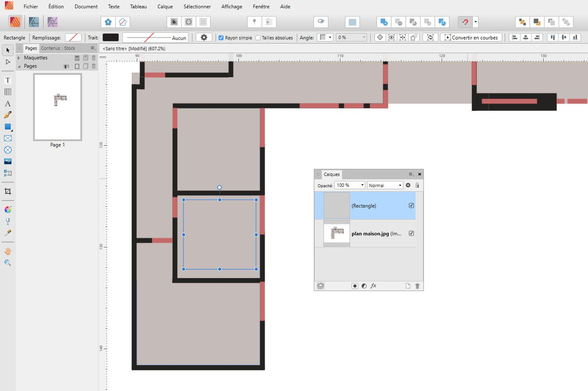Image resolution: width=588 pixels, height=391 pixels.
Task: Select the Picture Frame Rectangle tool
Action: pos(8,138)
